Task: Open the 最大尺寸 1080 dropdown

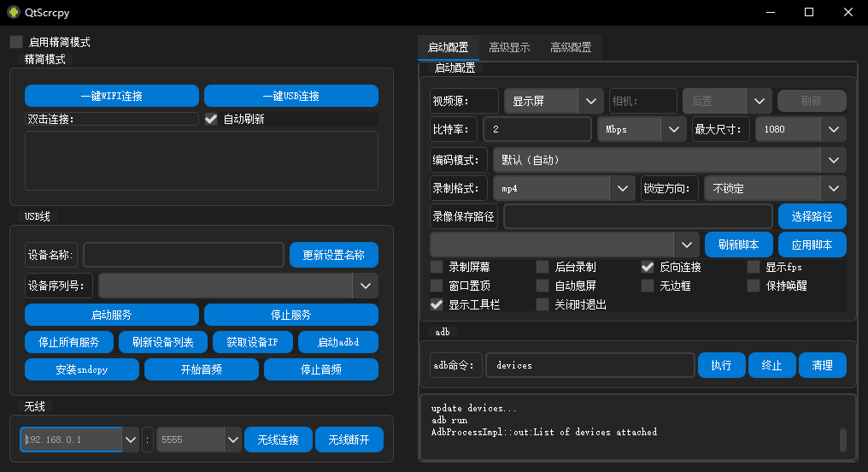Action: pyautogui.click(x=801, y=130)
